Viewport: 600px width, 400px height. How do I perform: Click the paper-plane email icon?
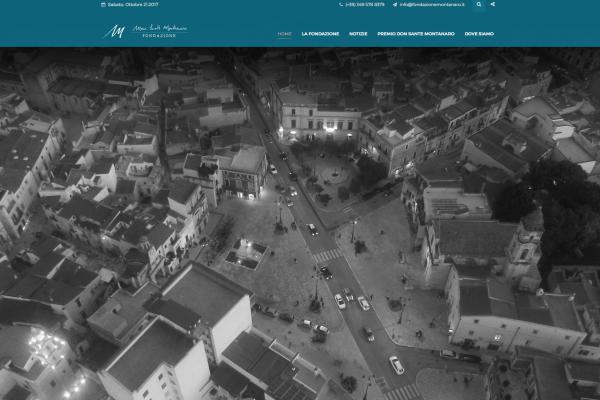pos(395,5)
